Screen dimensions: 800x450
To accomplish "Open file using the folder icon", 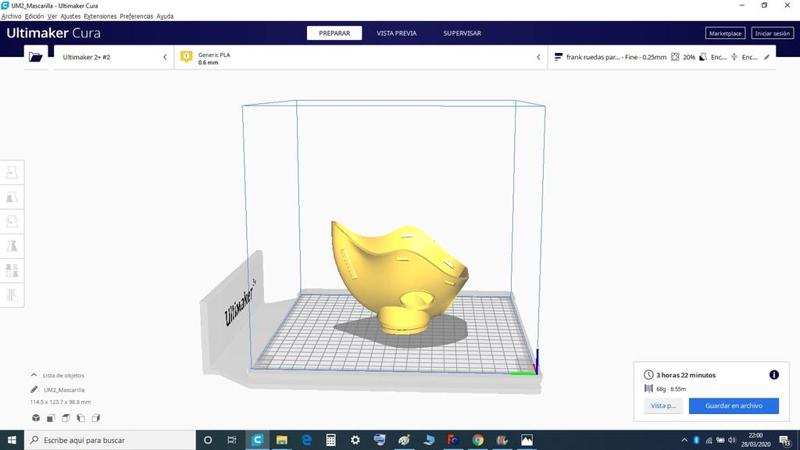I will tap(36, 57).
